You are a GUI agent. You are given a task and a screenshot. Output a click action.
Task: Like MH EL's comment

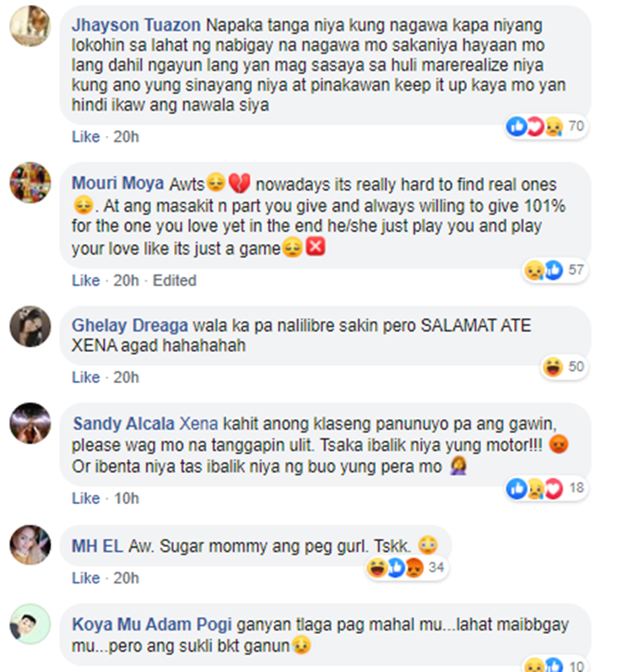tap(86, 578)
